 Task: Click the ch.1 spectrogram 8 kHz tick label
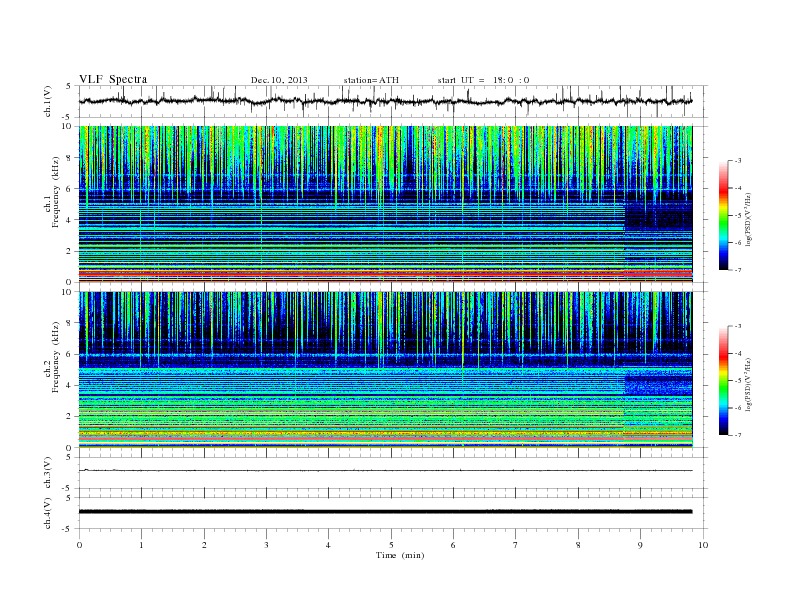[69, 158]
